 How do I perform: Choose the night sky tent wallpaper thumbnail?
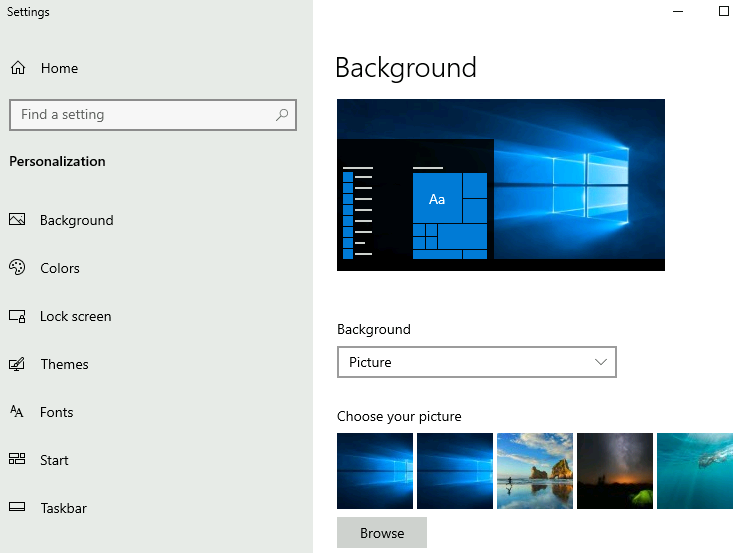pos(615,471)
